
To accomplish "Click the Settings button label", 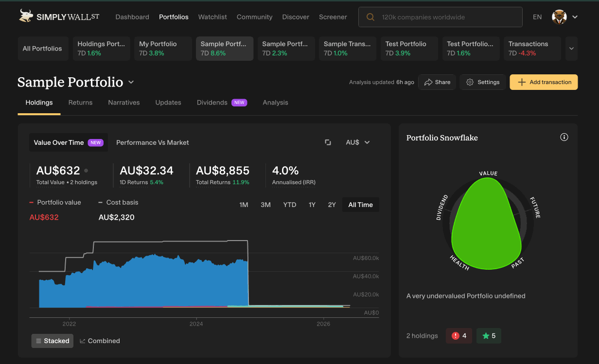I will pos(489,82).
